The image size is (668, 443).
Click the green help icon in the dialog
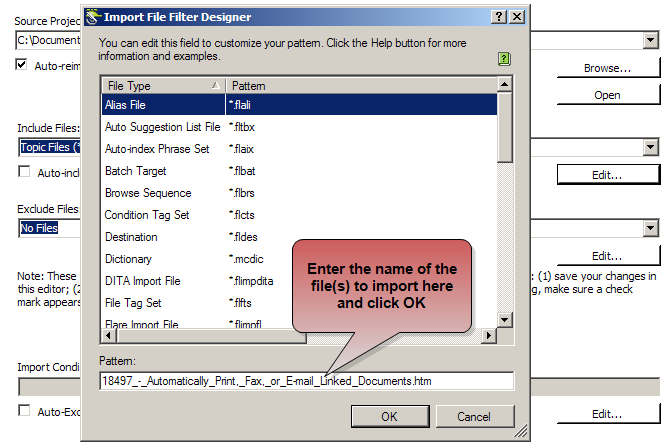click(x=504, y=59)
